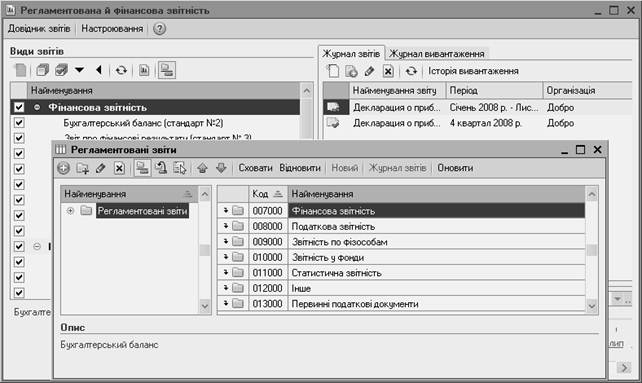Screen dimensions: 642x383
Task: Toggle hierarchical view in Види звітів toolbar
Action: 167,70
